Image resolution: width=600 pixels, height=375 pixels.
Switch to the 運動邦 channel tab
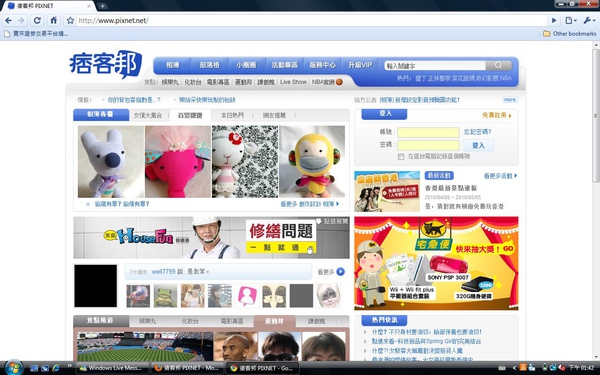pyautogui.click(x=274, y=321)
